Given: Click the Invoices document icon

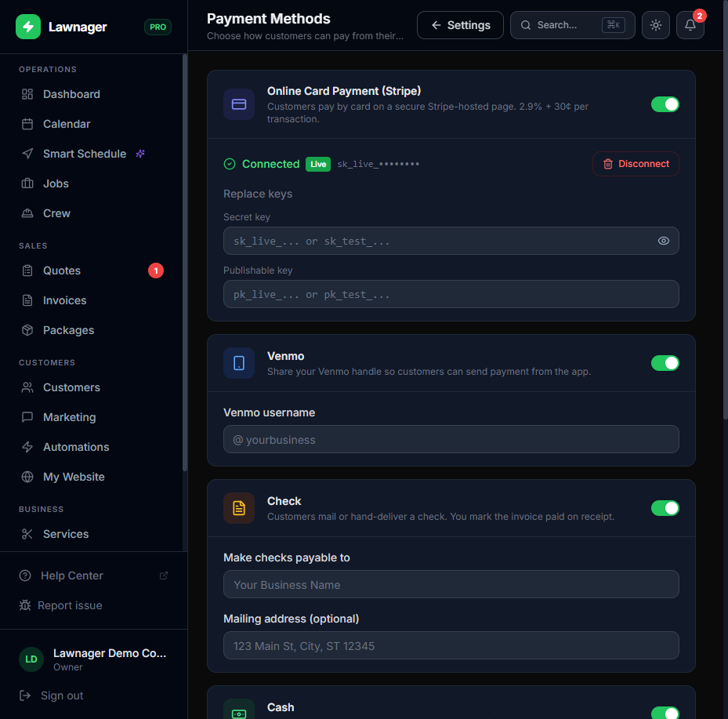Looking at the screenshot, I should pyautogui.click(x=27, y=300).
